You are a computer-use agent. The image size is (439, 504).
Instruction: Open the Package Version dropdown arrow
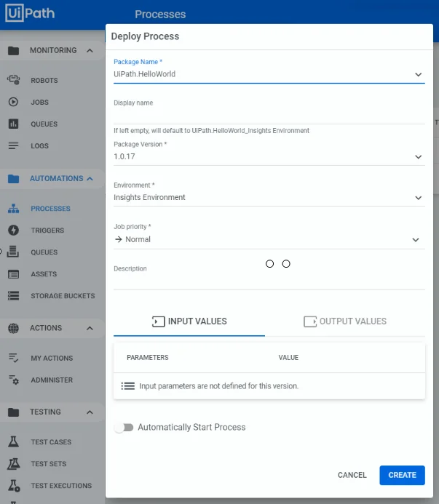point(418,157)
